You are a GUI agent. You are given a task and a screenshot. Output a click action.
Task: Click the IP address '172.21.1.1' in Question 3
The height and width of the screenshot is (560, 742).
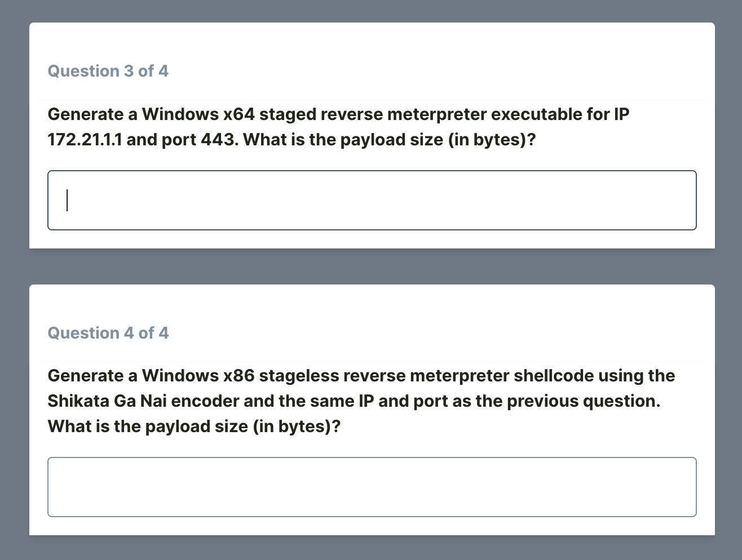pyautogui.click(x=86, y=139)
